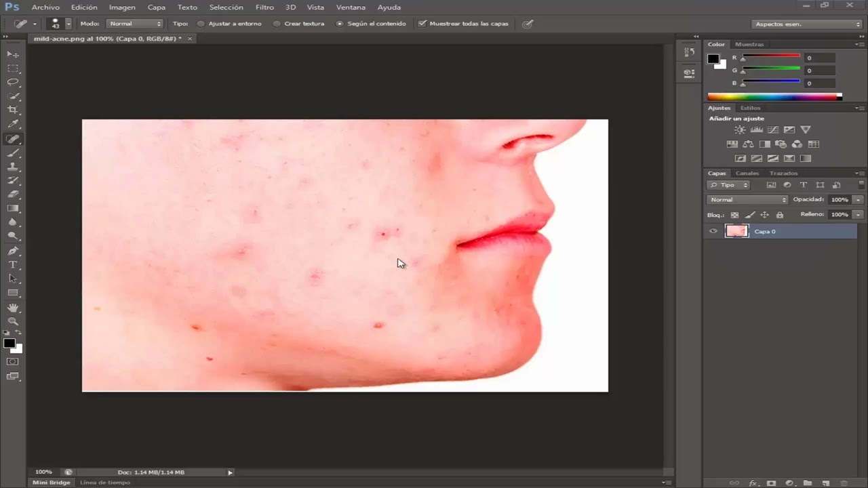The image size is (868, 488).
Task: Toggle lock image pixels brush icon
Action: click(x=749, y=215)
